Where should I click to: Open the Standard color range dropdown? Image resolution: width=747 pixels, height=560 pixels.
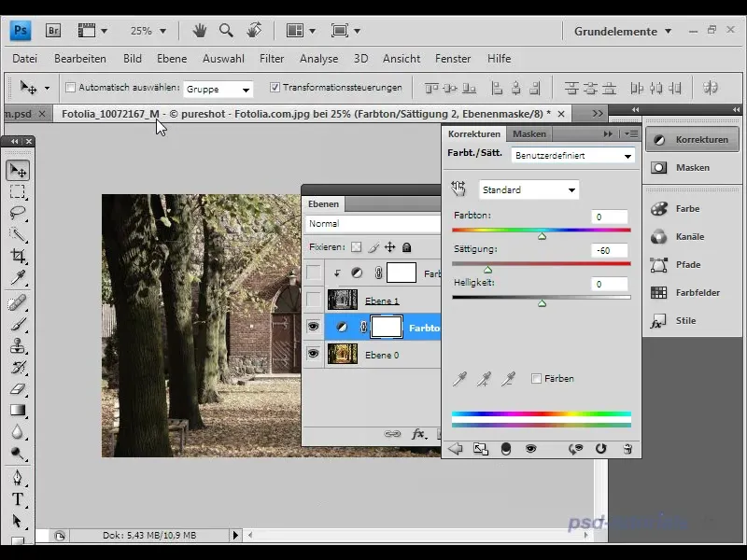529,190
